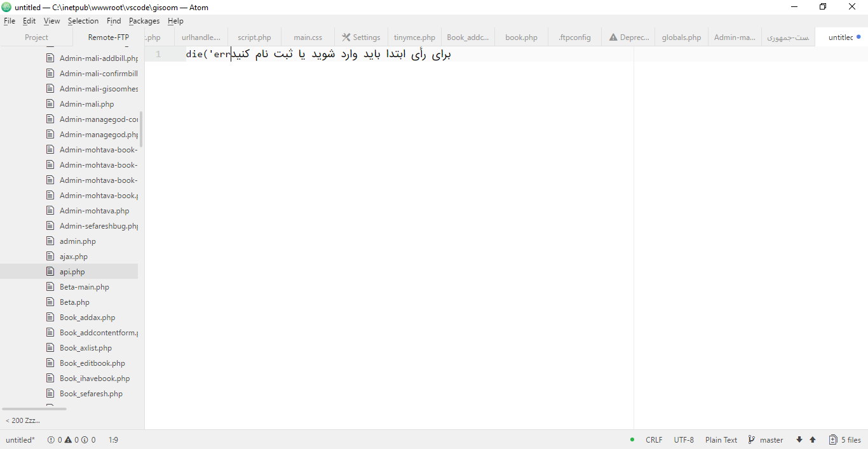Open the tinymce.php editor tab

coord(414,37)
